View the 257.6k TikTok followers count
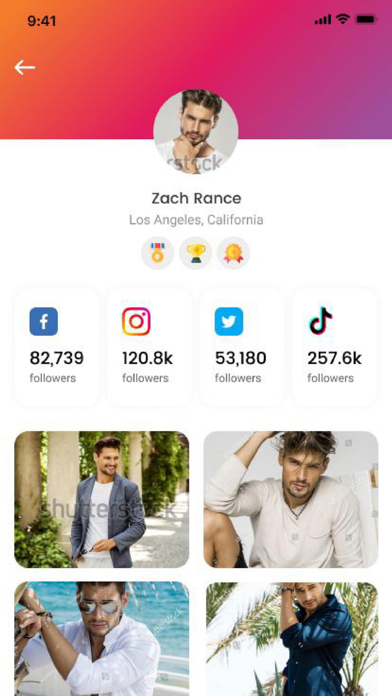 pyautogui.click(x=335, y=358)
